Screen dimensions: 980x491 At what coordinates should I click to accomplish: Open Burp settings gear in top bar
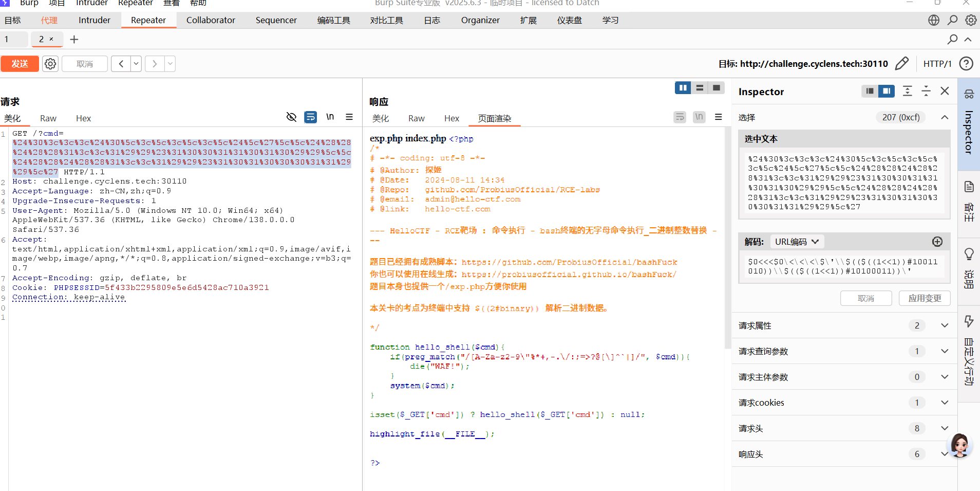click(x=971, y=20)
